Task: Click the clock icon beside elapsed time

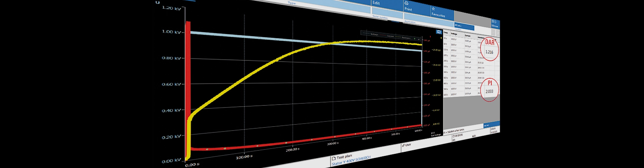Action: click(x=453, y=136)
